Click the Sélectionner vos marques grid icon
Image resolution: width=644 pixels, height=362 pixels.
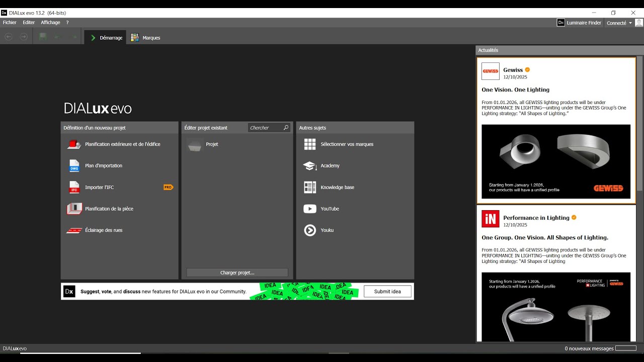tap(310, 144)
